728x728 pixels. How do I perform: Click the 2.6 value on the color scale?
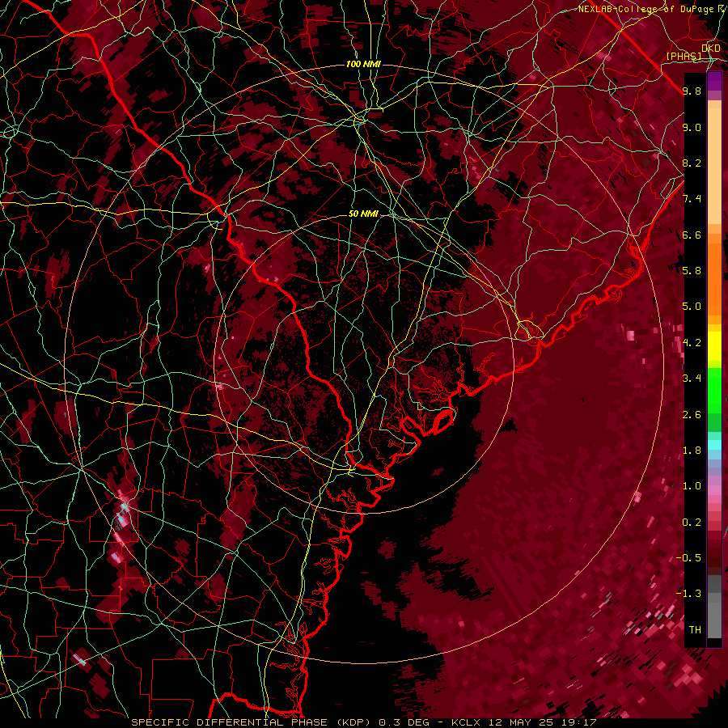692,415
